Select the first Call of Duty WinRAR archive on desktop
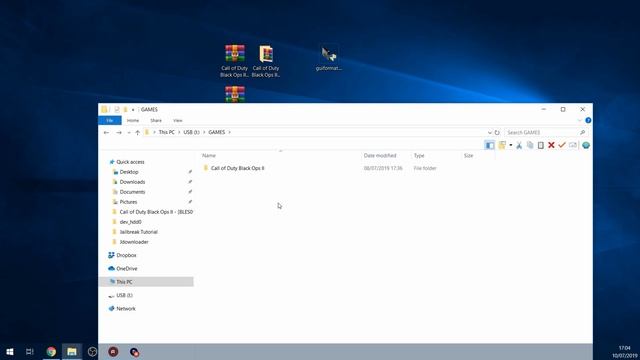 [234, 61]
